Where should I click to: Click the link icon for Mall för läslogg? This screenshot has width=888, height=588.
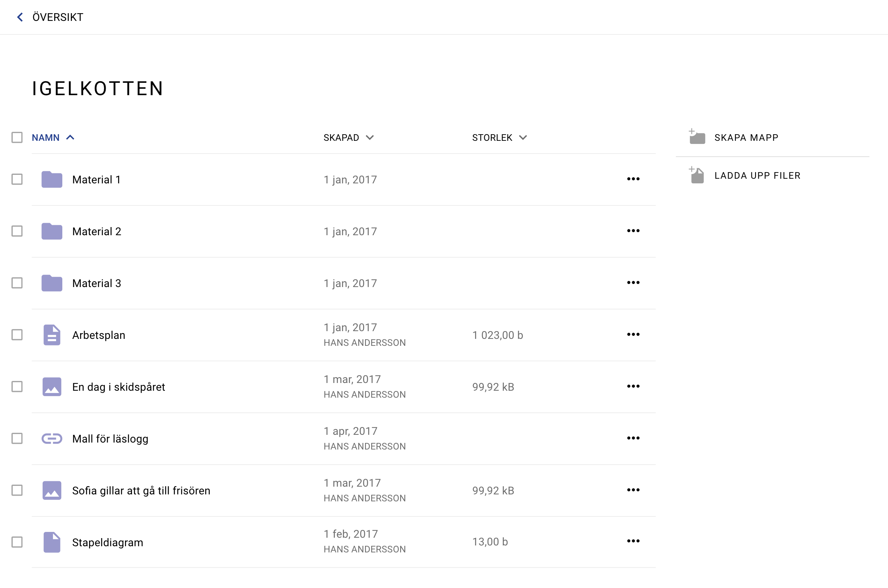click(52, 438)
